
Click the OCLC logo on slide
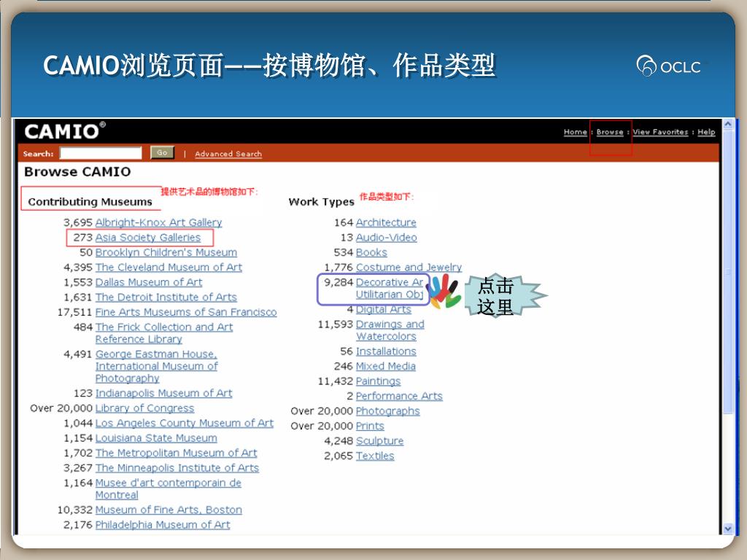[668, 66]
